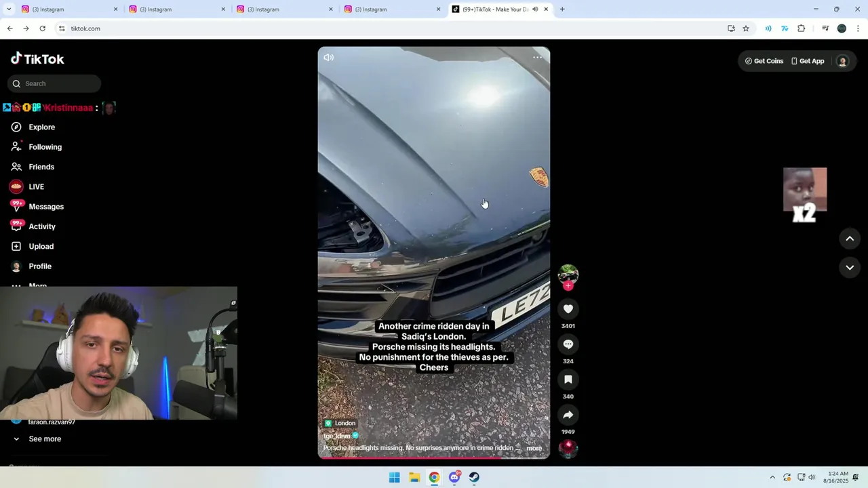Install the TikTok app from the address bar
This screenshot has width=868, height=488.
731,28
